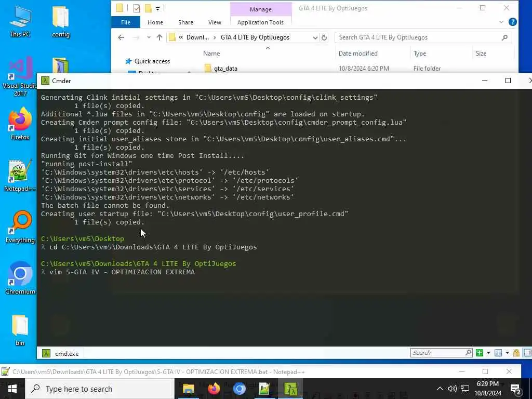Sort by the Size column header
This screenshot has height=399, width=532.
pyautogui.click(x=481, y=54)
